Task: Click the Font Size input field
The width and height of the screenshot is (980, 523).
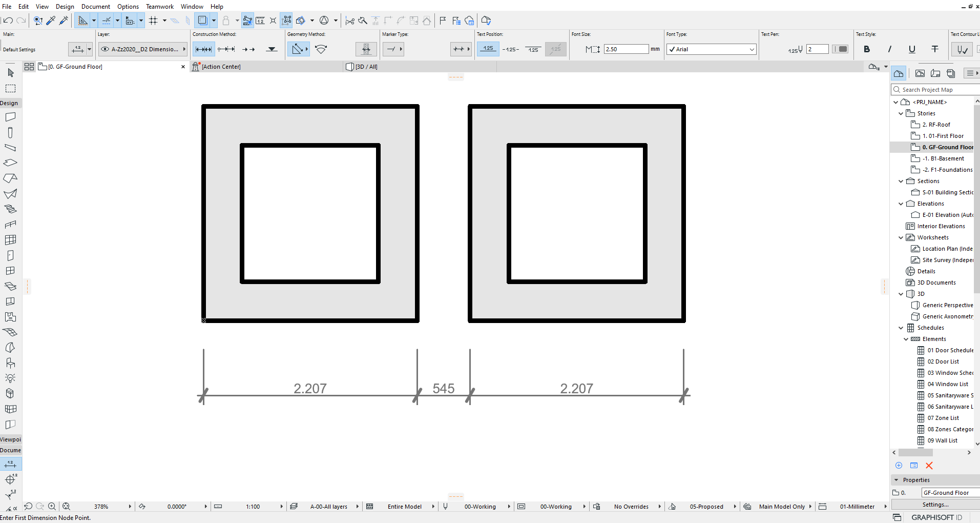Action: pos(626,49)
